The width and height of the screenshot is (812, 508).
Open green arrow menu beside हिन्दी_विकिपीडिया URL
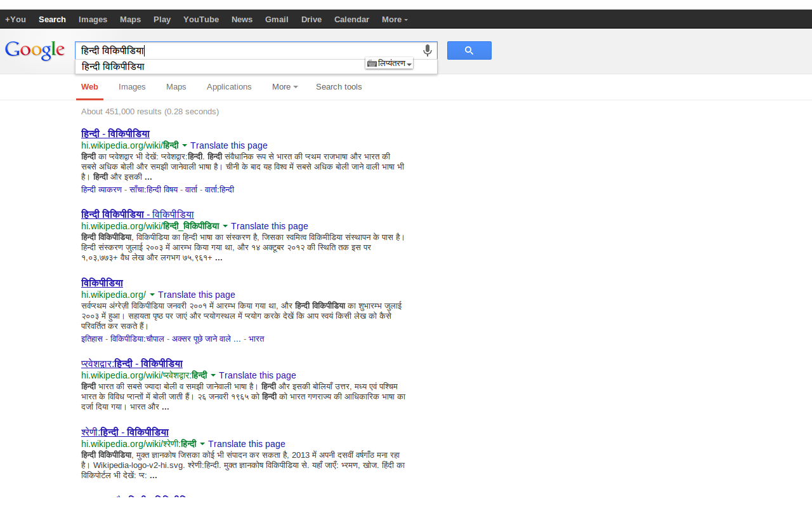pos(225,226)
